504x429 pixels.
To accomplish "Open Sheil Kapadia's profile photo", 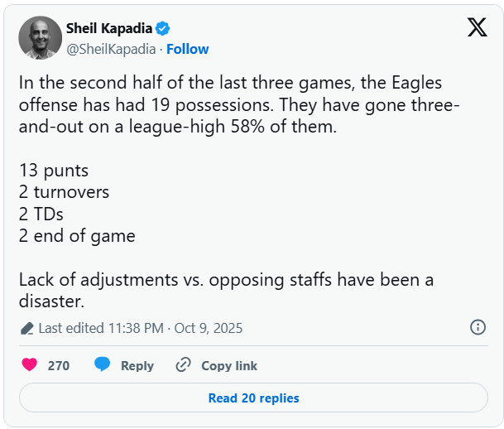I will coord(40,38).
